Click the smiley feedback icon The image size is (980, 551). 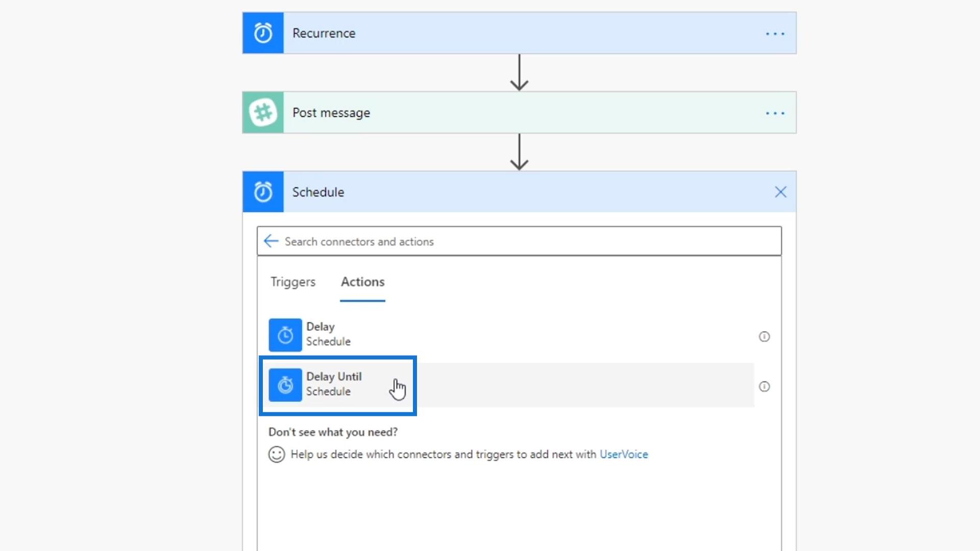pyautogui.click(x=277, y=455)
